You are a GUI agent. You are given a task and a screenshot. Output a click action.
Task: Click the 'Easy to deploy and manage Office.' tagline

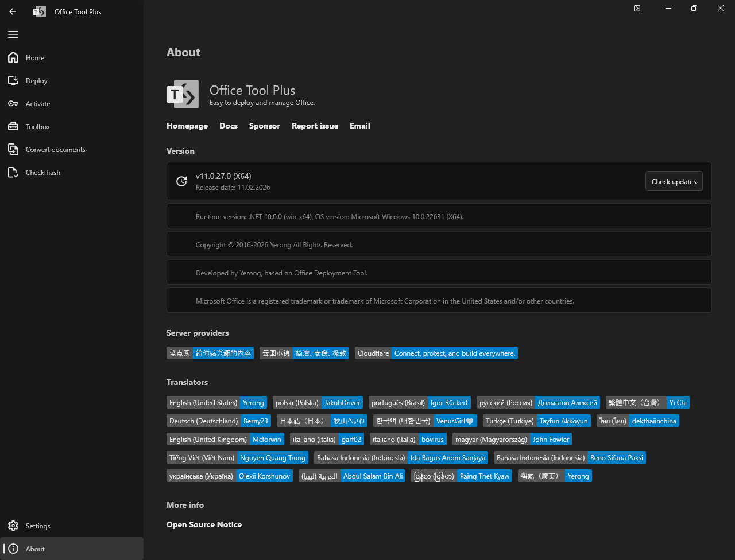coord(262,103)
